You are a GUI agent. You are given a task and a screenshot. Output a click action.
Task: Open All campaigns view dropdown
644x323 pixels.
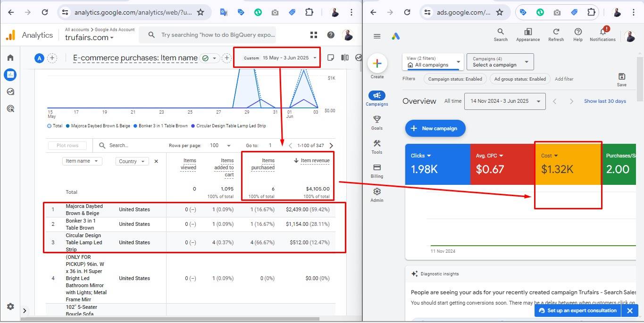click(x=433, y=62)
